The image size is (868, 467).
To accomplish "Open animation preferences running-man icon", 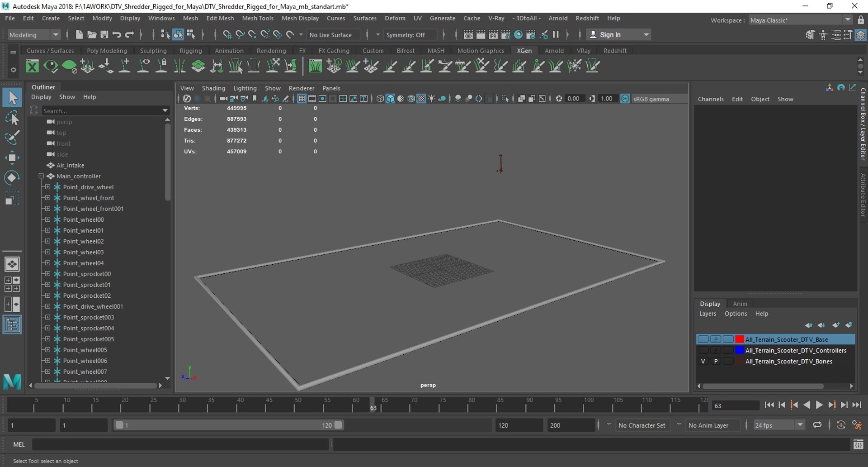I will pos(857,425).
